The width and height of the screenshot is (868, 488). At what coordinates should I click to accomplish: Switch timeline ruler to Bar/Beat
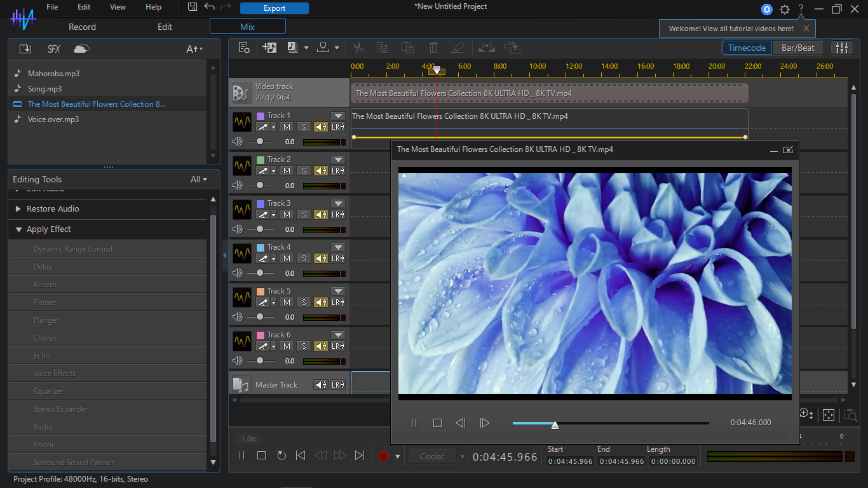click(797, 48)
